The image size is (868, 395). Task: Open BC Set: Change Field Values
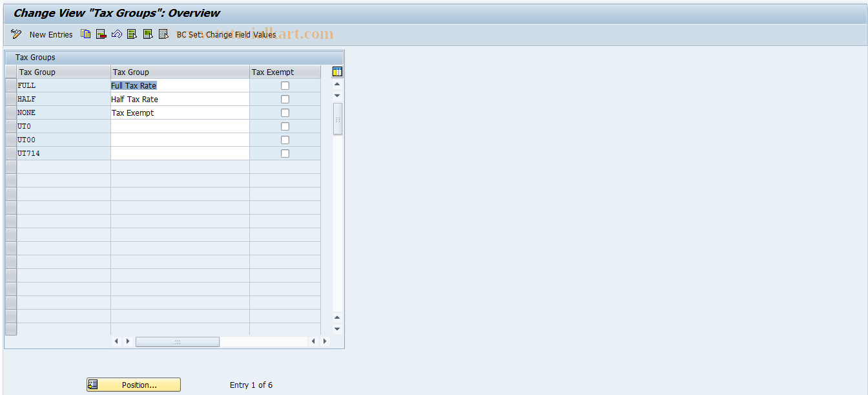click(226, 34)
